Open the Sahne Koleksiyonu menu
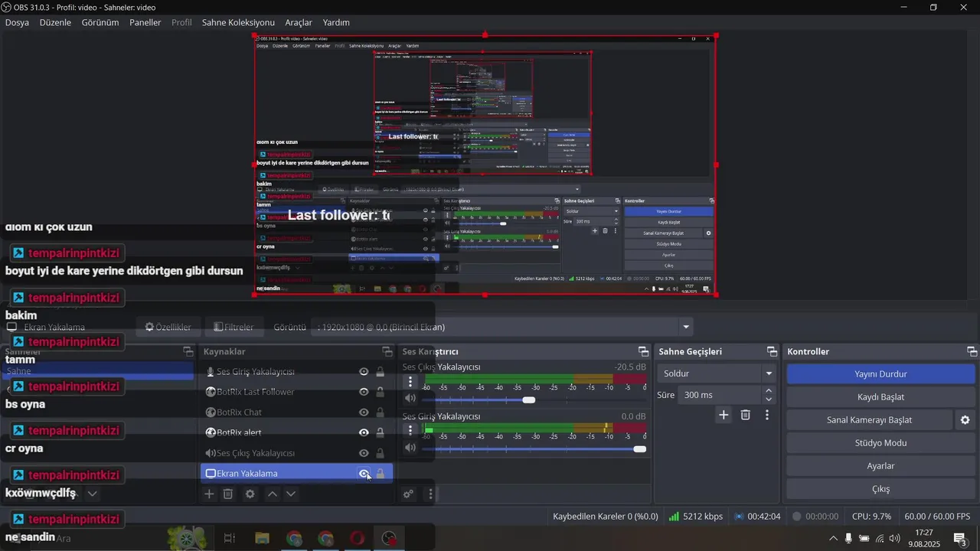This screenshot has width=980, height=551. point(238,22)
